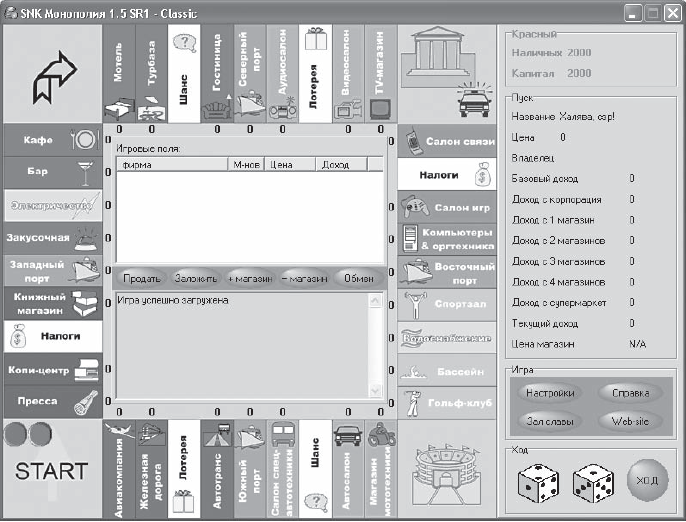
Task: Click the Салон связи phone tile
Action: coord(447,141)
